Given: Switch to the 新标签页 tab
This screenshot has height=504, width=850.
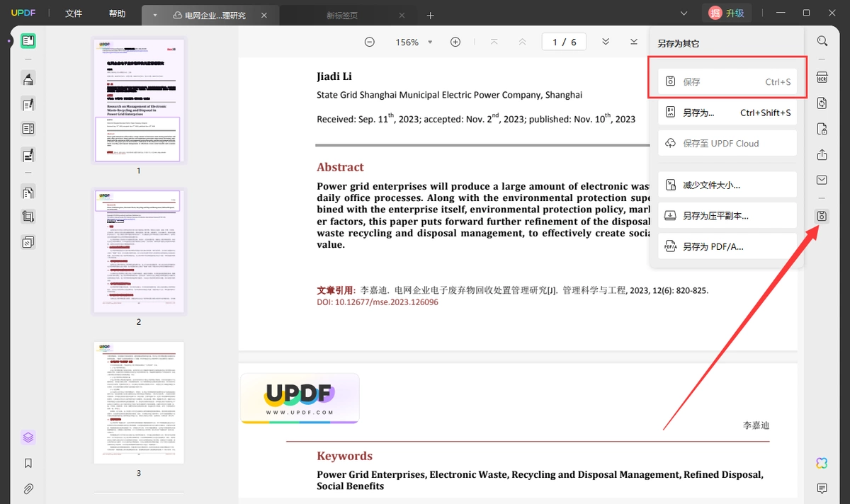Looking at the screenshot, I should coord(341,15).
